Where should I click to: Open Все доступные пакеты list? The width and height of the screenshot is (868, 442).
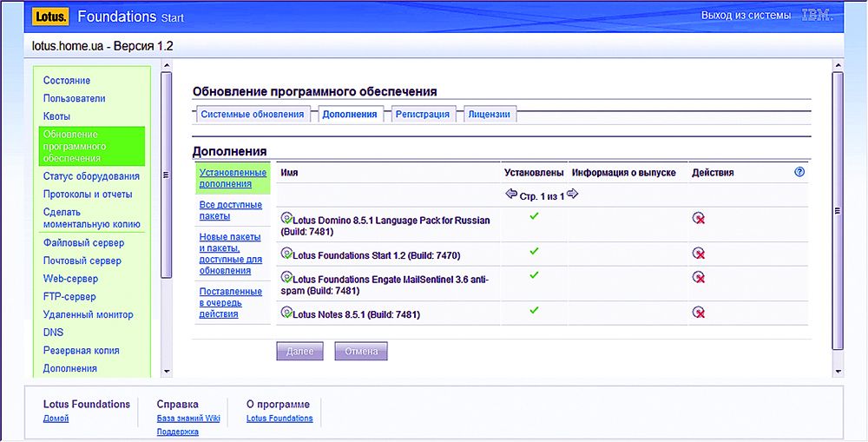[x=230, y=210]
